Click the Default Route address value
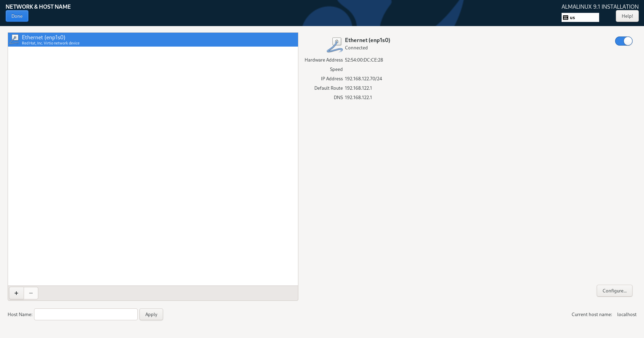 tap(358, 88)
